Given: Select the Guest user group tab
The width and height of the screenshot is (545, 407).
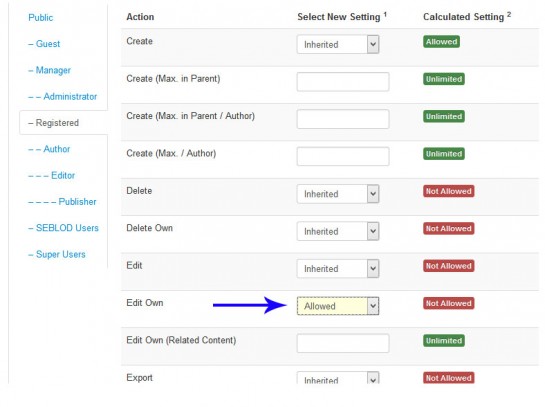Looking at the screenshot, I should click(44, 44).
